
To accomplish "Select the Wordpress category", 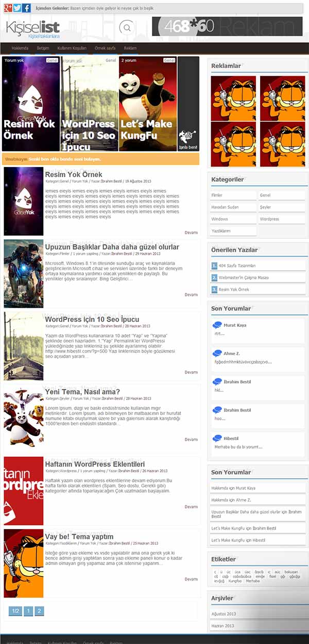I will click(x=282, y=219).
